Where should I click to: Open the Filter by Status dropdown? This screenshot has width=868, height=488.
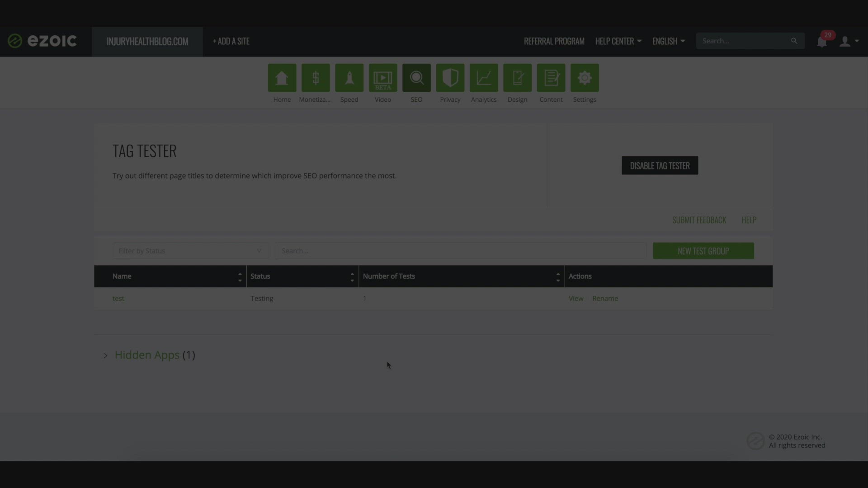[190, 251]
